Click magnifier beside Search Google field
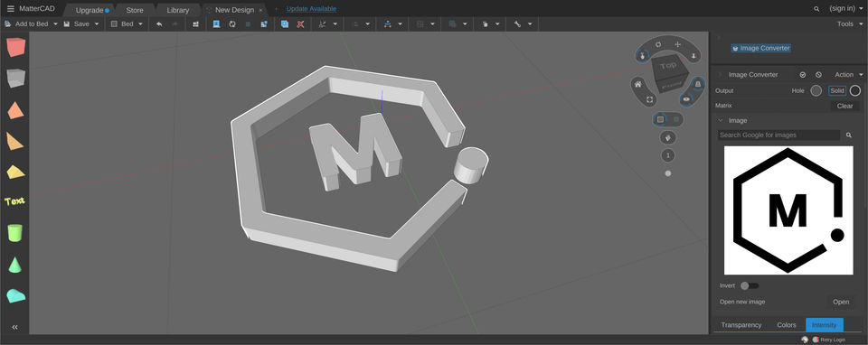Screen dimensions: 868x345 [x=849, y=135]
